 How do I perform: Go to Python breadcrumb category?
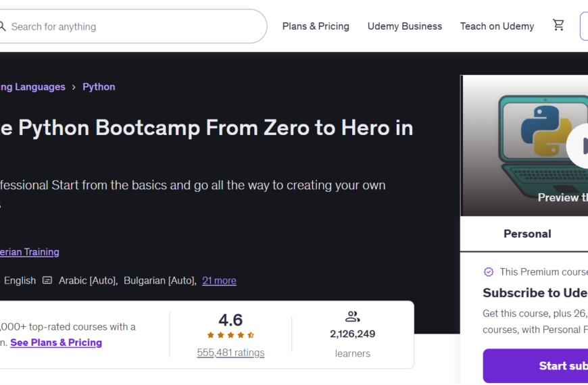tap(99, 87)
